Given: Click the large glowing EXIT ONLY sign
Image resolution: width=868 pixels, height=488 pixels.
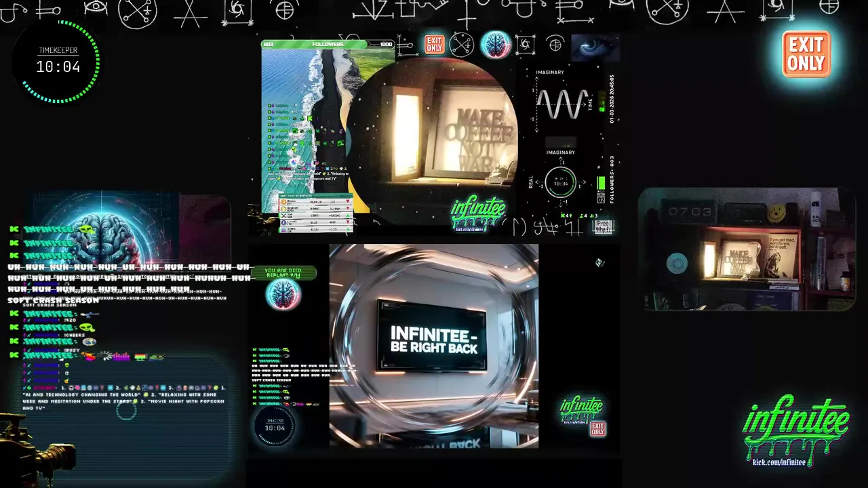Looking at the screenshot, I should 806,54.
